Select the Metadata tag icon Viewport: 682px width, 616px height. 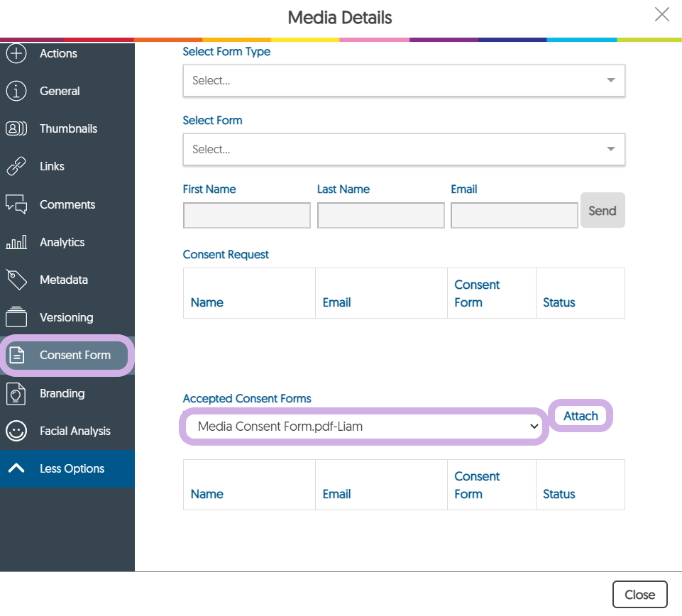tap(16, 280)
